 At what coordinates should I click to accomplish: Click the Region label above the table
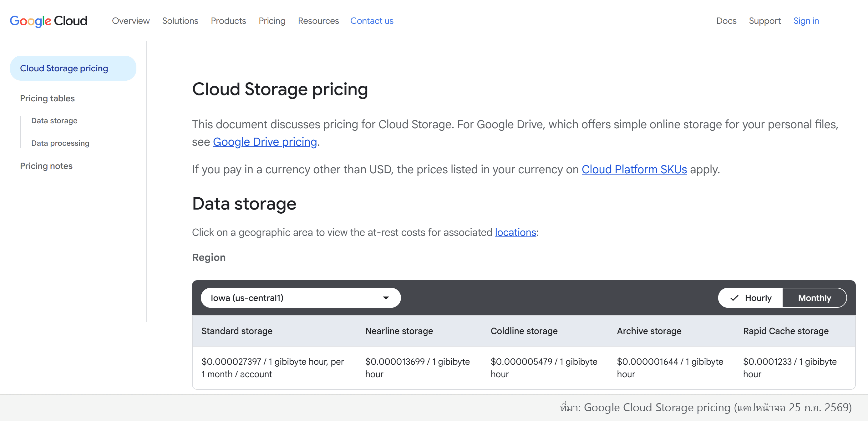(x=209, y=257)
